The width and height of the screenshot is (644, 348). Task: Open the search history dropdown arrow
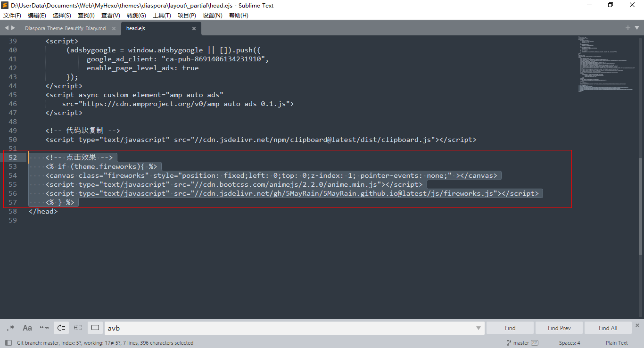click(x=479, y=328)
